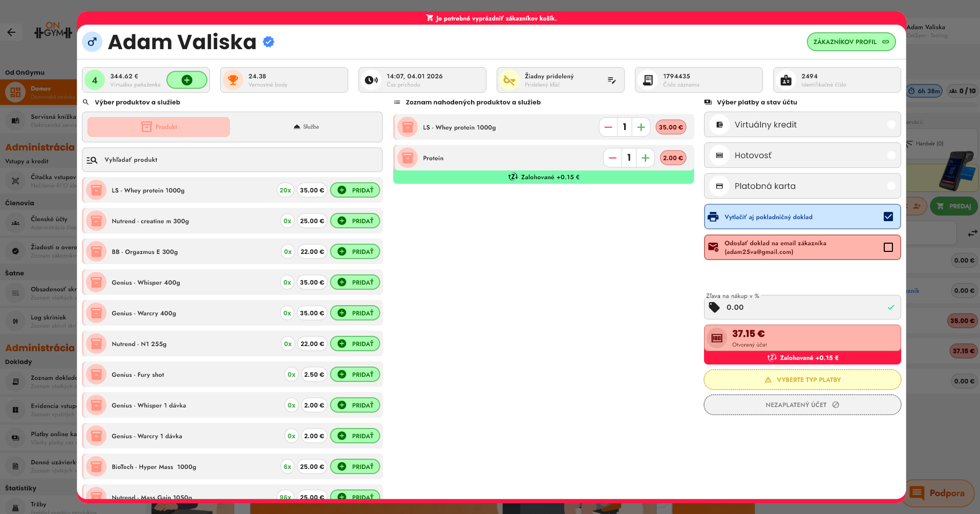980x514 pixels.
Task: Add Genius Fury shot to cart
Action: pyautogui.click(x=355, y=374)
